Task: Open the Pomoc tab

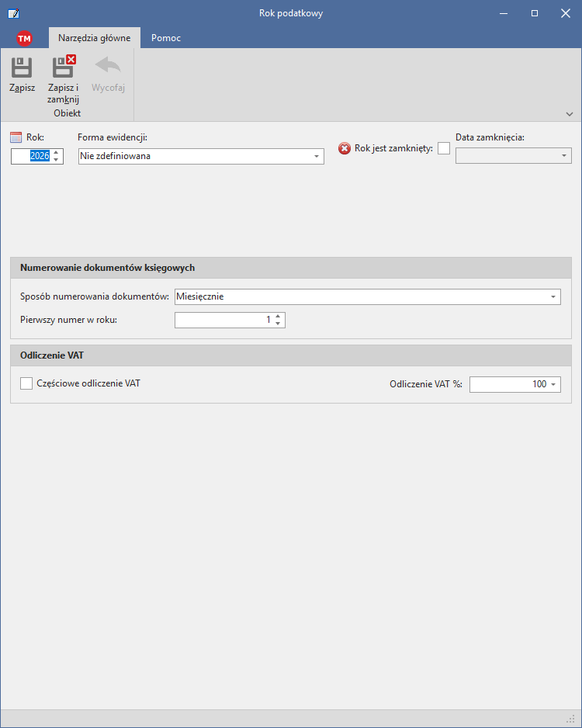Action: [x=166, y=38]
